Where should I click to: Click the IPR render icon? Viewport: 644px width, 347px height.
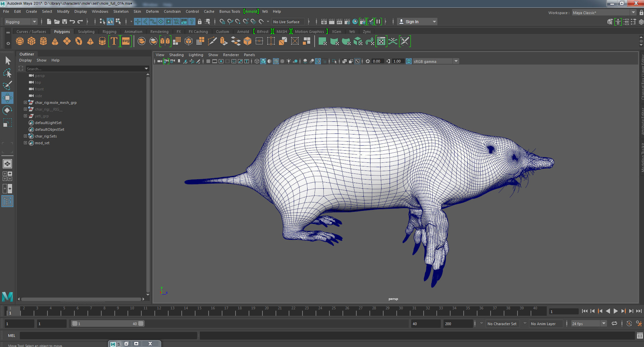click(339, 22)
